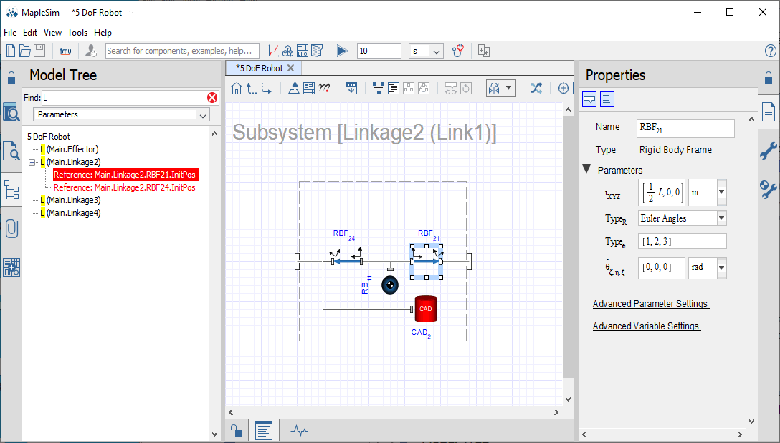This screenshot has height=443, width=780.
Task: Collapse the Parameters section triangle
Action: (587, 169)
